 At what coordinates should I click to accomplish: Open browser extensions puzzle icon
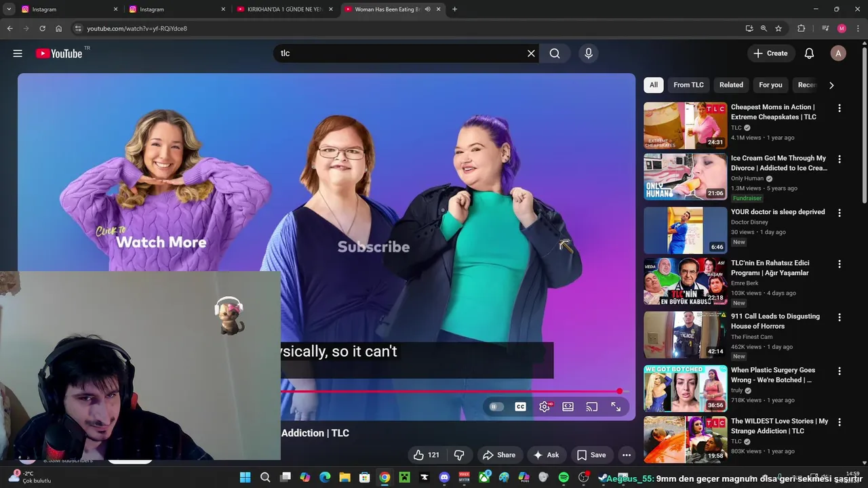[x=801, y=28]
